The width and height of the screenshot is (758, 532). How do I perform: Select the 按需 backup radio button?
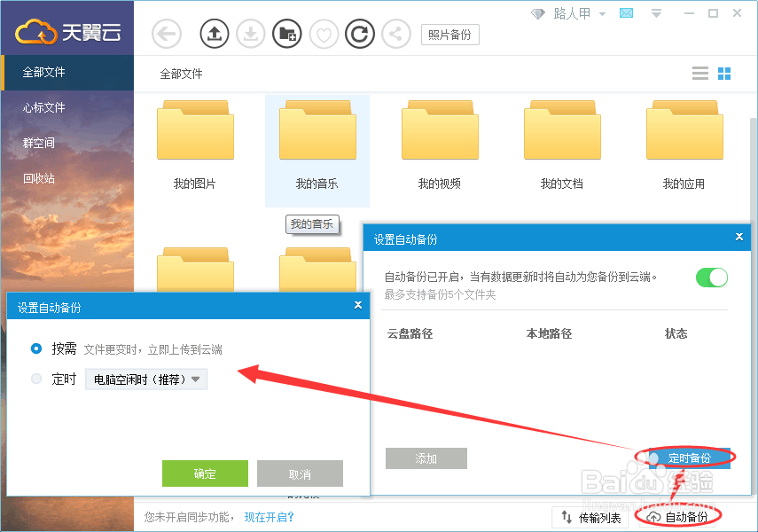click(x=35, y=348)
